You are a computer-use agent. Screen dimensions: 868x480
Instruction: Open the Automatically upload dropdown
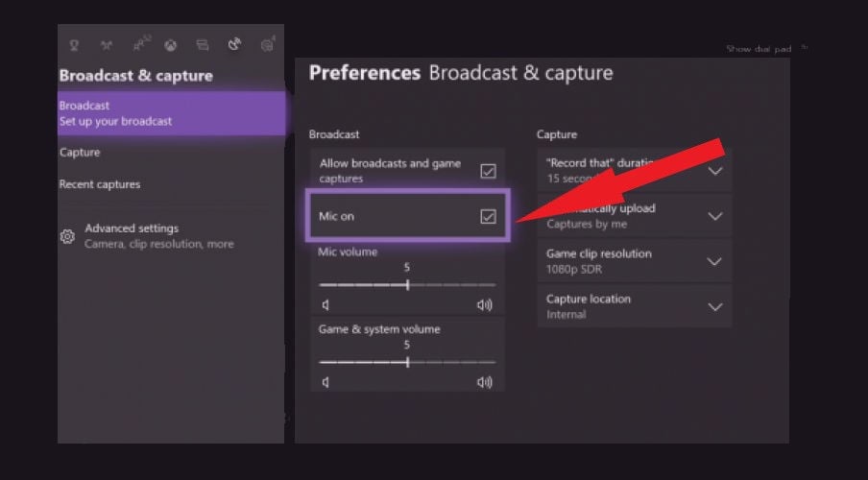click(x=714, y=216)
